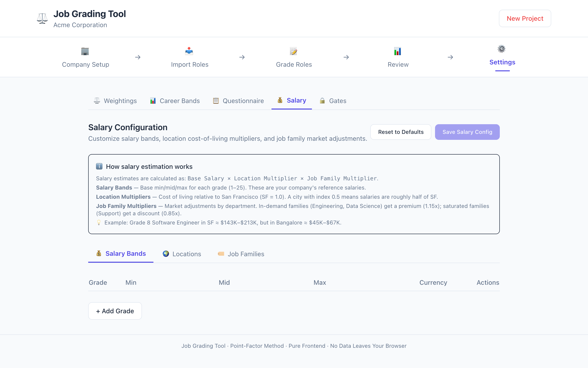Click the Salary Bands money bag icon

pos(99,253)
